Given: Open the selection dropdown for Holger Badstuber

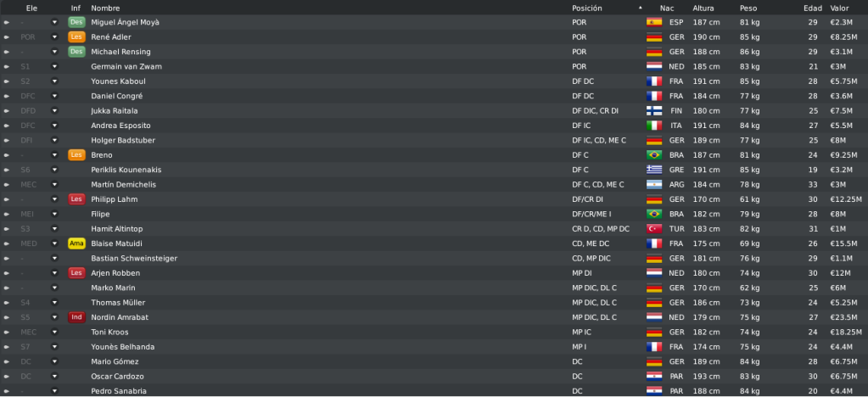Looking at the screenshot, I should pos(54,140).
